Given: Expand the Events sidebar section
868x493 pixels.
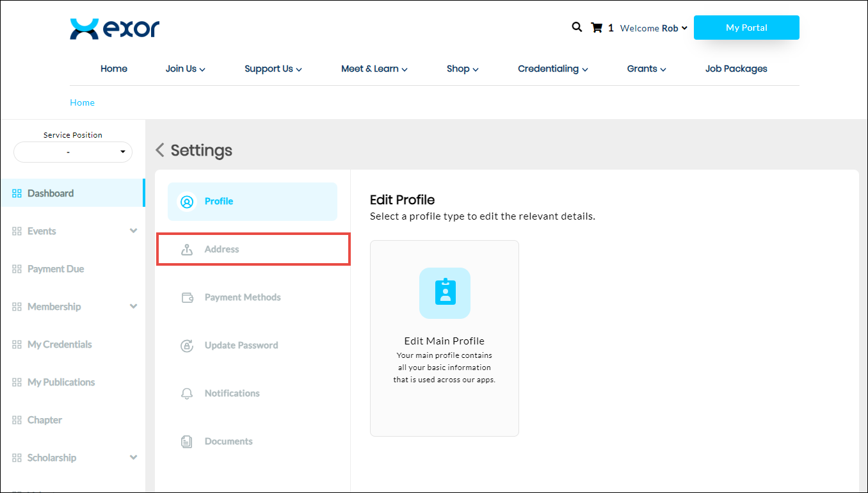Looking at the screenshot, I should [133, 231].
